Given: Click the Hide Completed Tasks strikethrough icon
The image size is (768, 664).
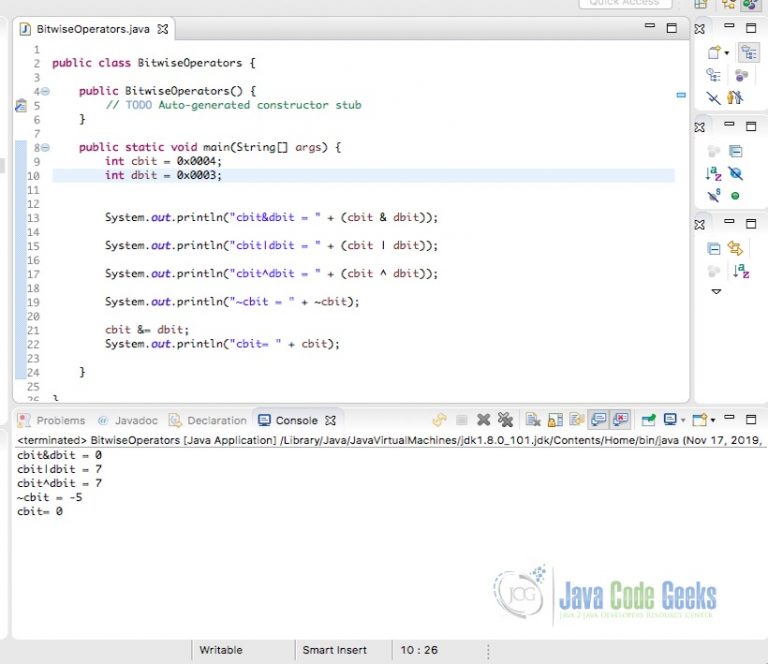Looking at the screenshot, I should (x=714, y=98).
